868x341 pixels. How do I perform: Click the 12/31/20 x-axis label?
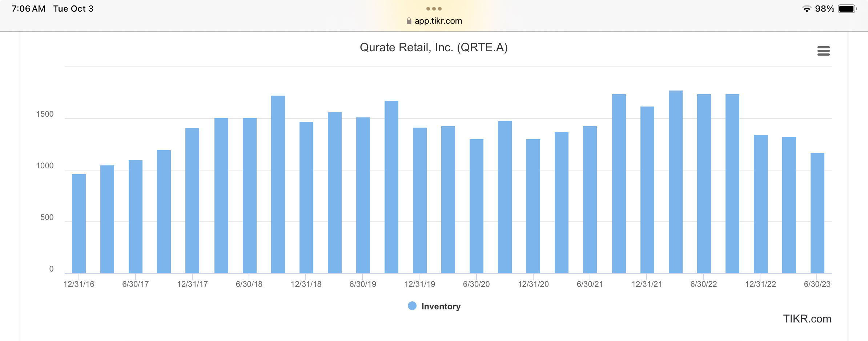pyautogui.click(x=533, y=284)
